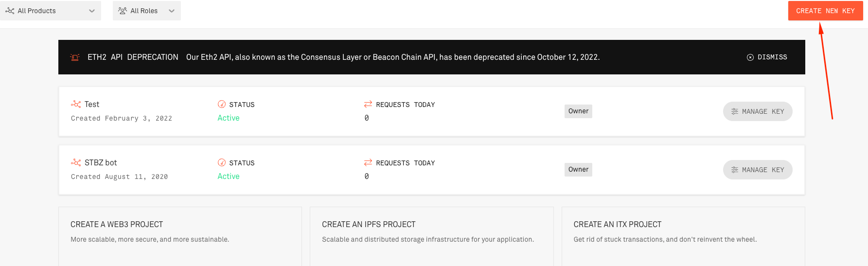The image size is (868, 266).
Task: Open the STBZ bot project name
Action: tap(101, 162)
